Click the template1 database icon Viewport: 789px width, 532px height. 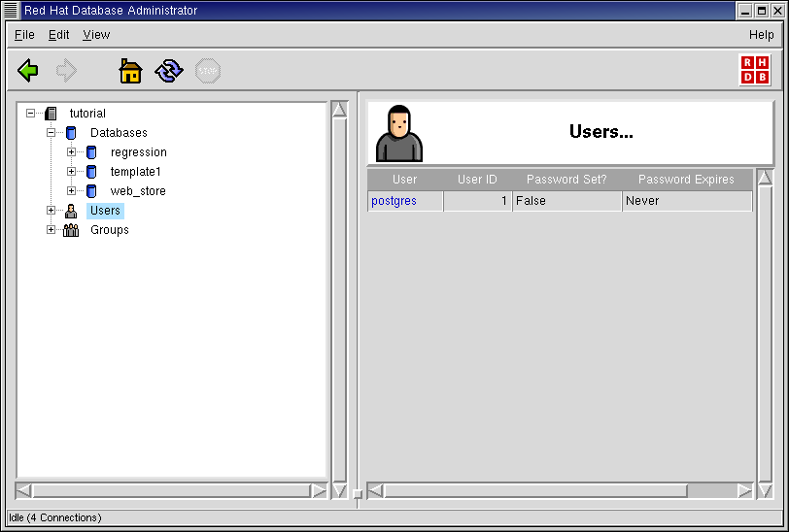(x=91, y=172)
